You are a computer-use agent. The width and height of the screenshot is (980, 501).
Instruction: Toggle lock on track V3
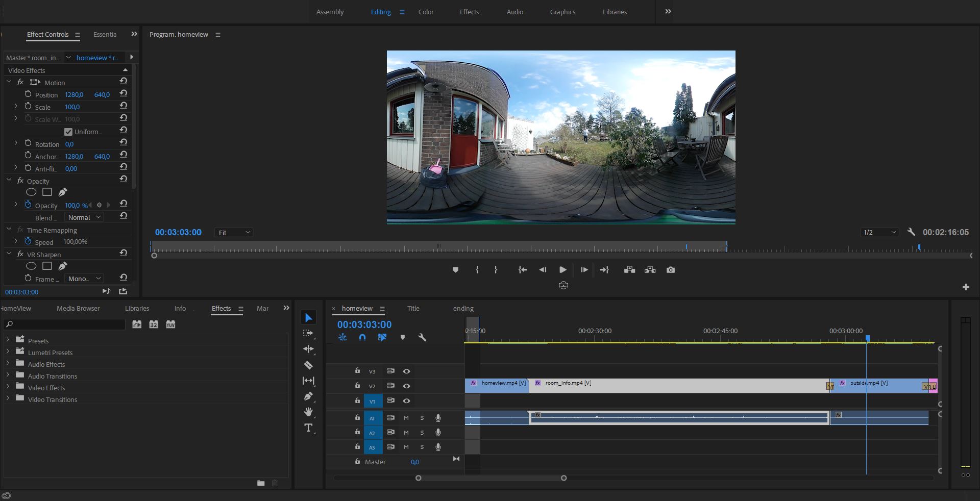coord(357,371)
